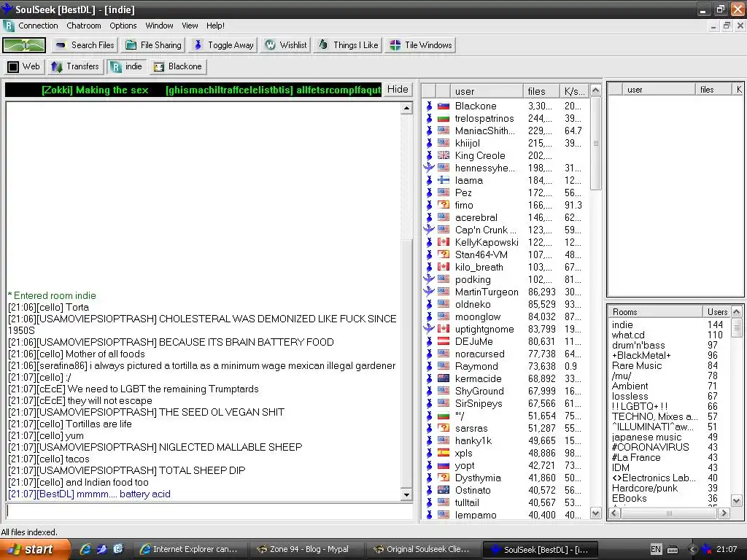This screenshot has height=560, width=747.
Task: Switch to the Transfers tab
Action: (x=75, y=66)
